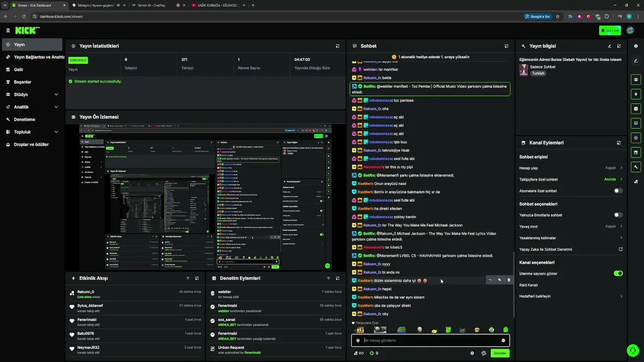Open Takipçilere özel sohbet options
Viewport: 644px width, 362px height.
pyautogui.click(x=571, y=179)
